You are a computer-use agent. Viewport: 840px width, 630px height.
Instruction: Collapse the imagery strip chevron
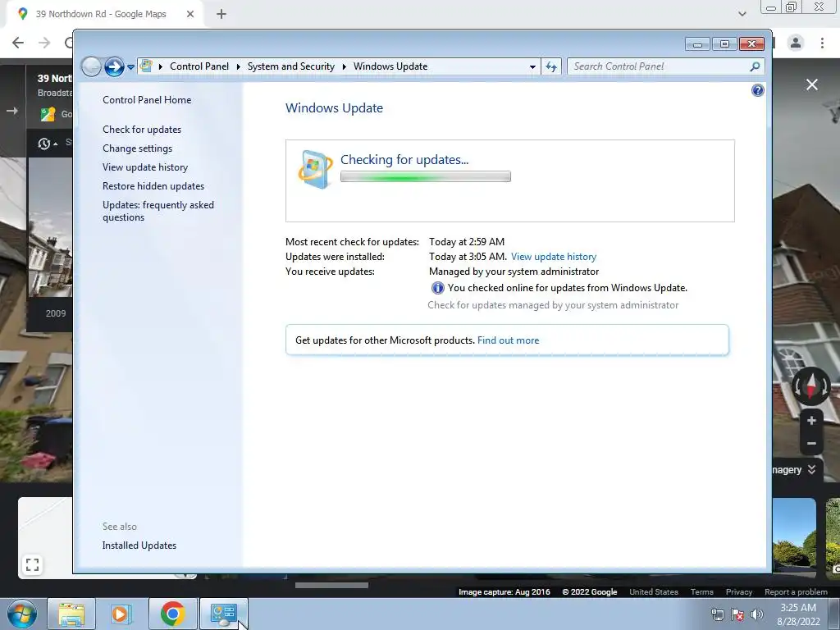pos(812,469)
